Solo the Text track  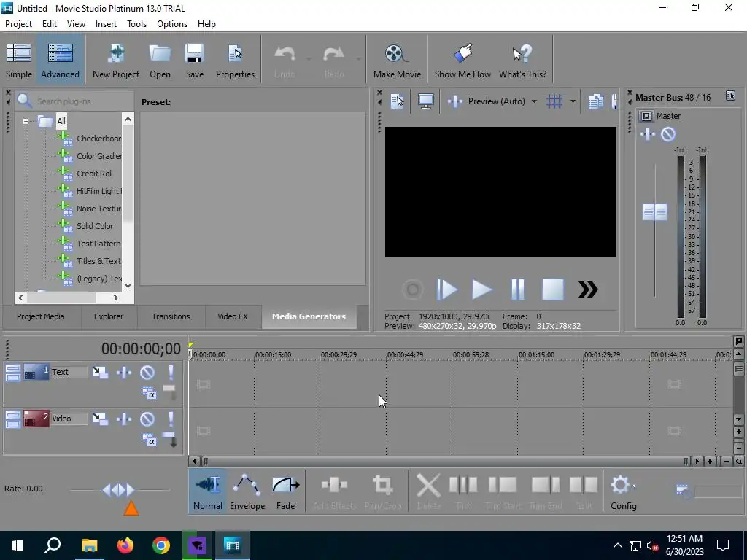coord(171,373)
